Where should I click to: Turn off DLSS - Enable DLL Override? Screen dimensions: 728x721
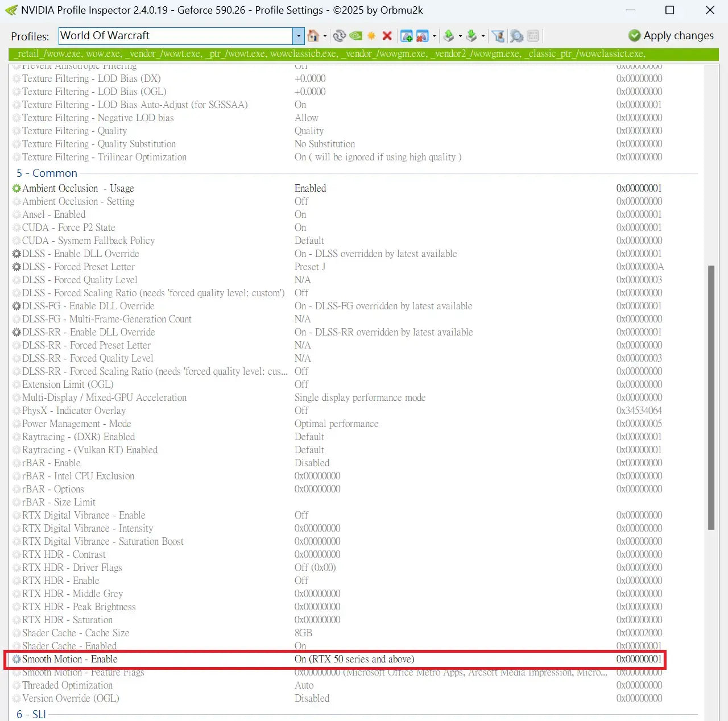click(375, 254)
